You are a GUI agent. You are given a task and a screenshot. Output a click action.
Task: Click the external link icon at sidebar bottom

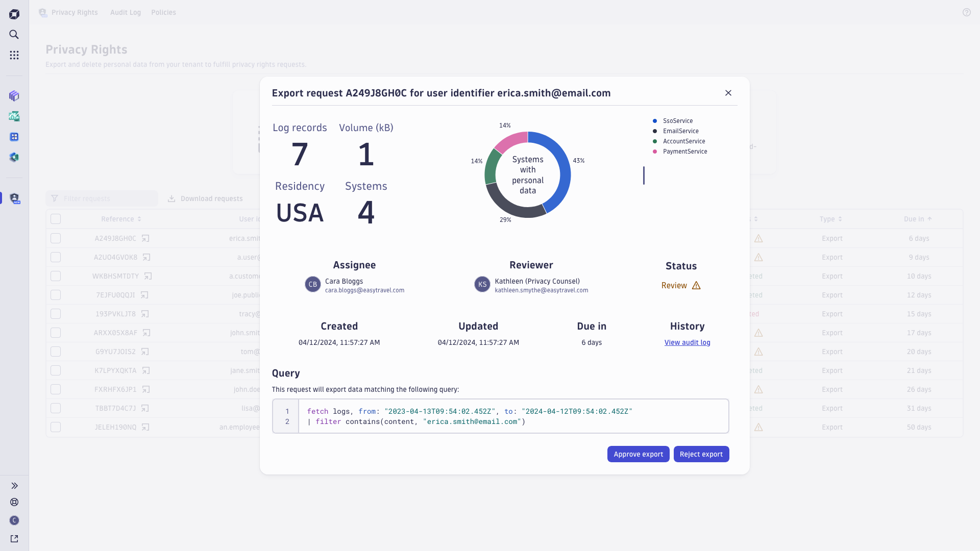pyautogui.click(x=14, y=539)
